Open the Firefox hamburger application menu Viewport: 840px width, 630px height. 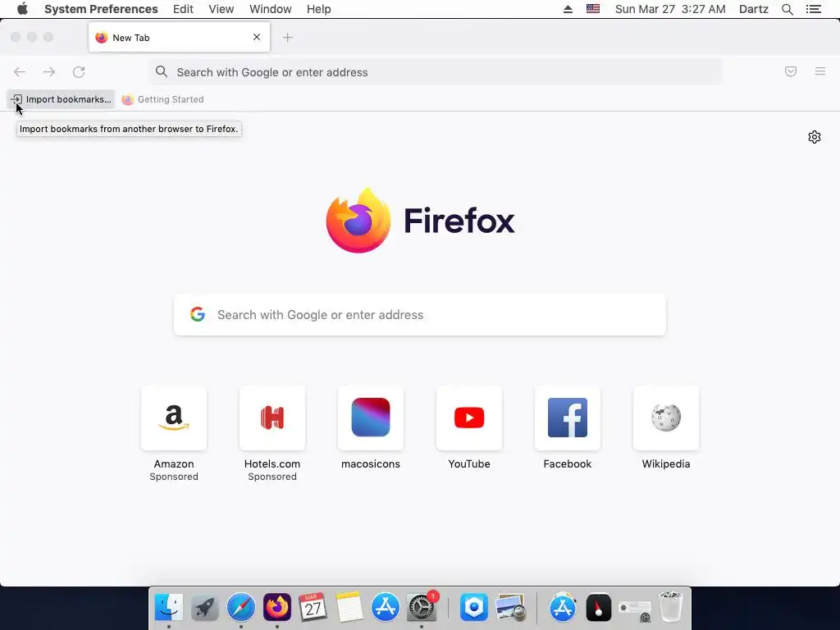point(820,71)
